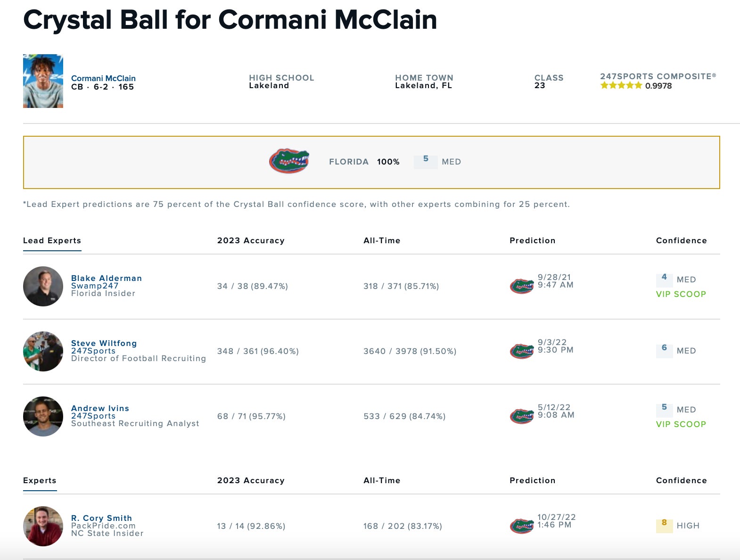
Task: Open VIP SCOOP link for Andrew Ivins
Action: tap(681, 424)
